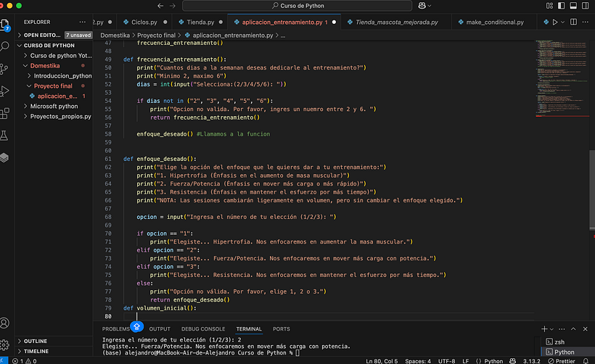The width and height of the screenshot is (595, 364).
Task: Toggle the primary sidebar visibility
Action: (x=561, y=6)
